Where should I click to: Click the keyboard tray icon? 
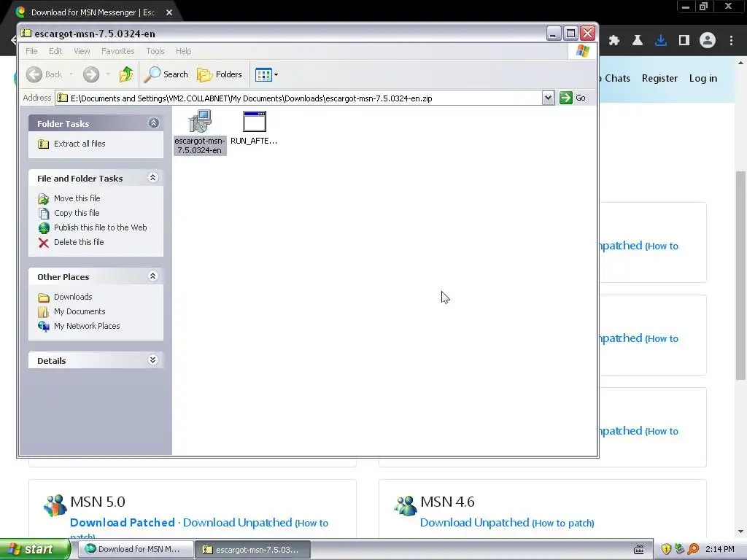(639, 550)
